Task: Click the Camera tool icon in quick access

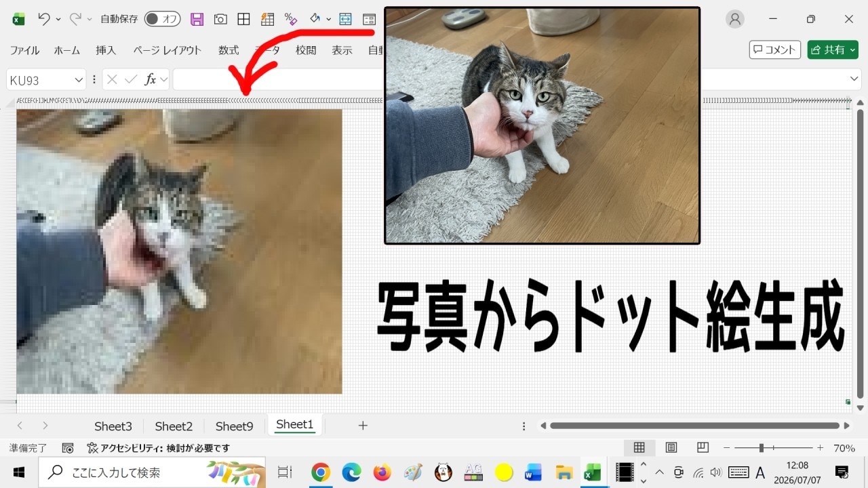Action: pos(220,19)
